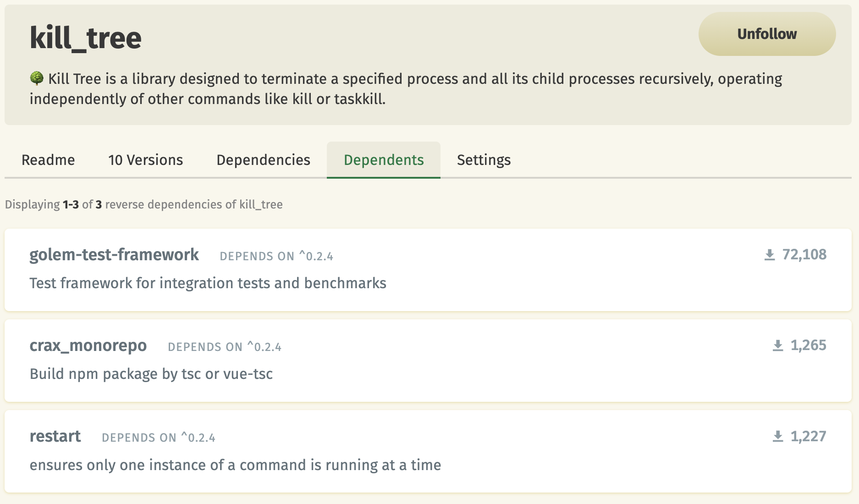
Task: Open the crax_monorepo crate link
Action: click(x=88, y=345)
